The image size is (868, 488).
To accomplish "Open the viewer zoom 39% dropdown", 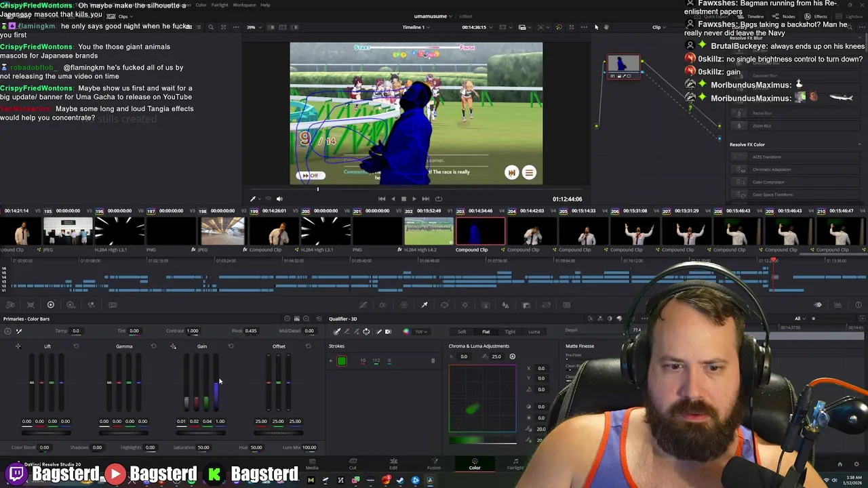I will pyautogui.click(x=254, y=27).
